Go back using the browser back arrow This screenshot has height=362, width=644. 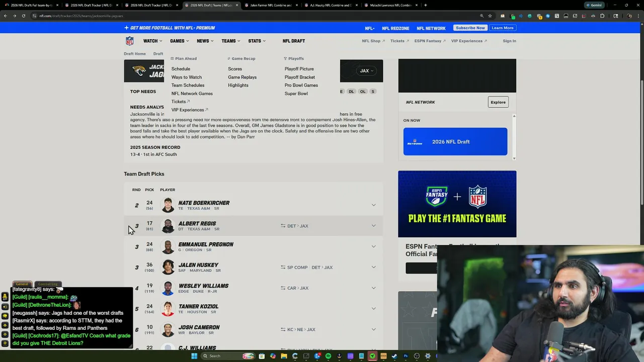pyautogui.click(x=5, y=16)
